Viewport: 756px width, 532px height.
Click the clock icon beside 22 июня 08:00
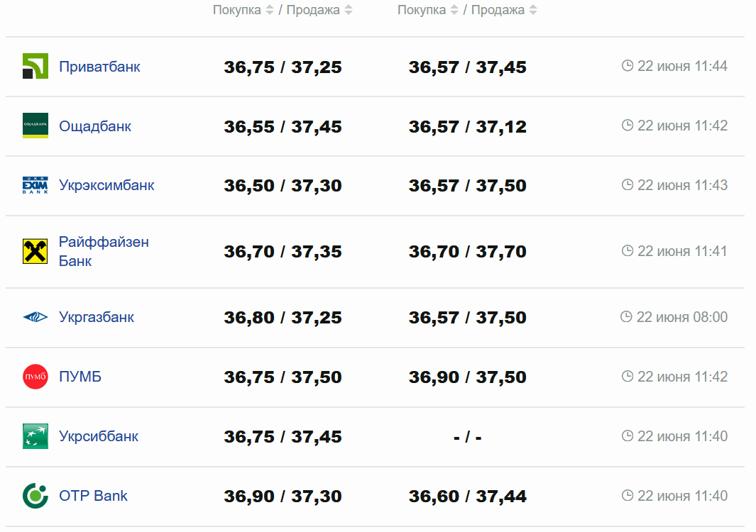point(626,317)
